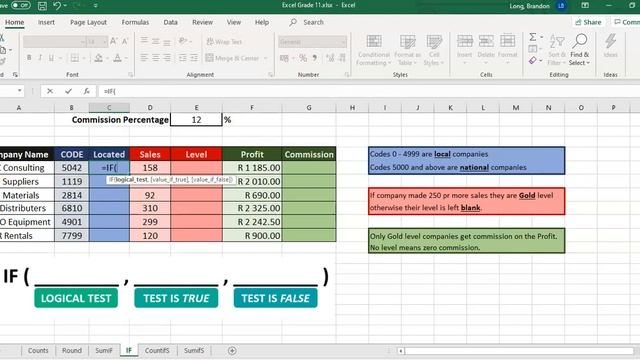
Task: Switch to the CountIfS sheet tab
Action: point(157,350)
